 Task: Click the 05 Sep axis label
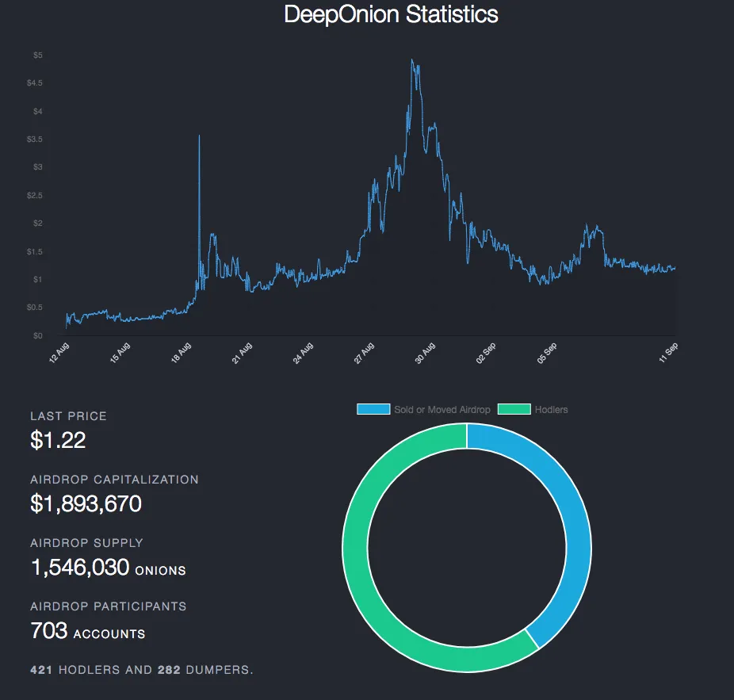tap(547, 353)
